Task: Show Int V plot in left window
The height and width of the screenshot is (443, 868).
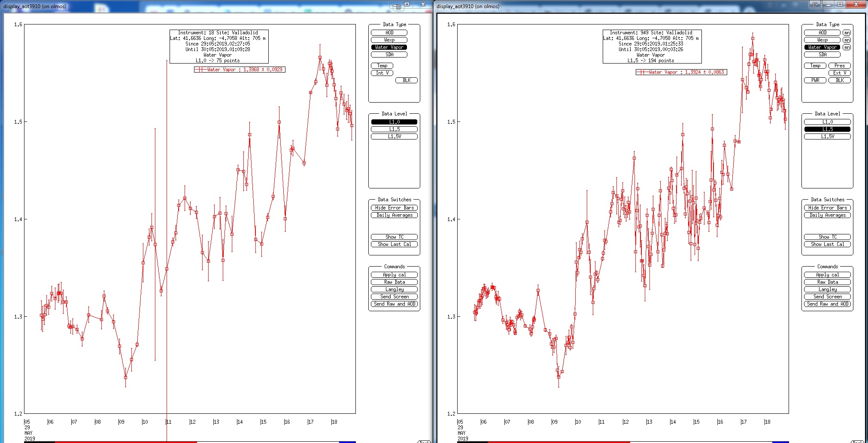Action: click(382, 73)
